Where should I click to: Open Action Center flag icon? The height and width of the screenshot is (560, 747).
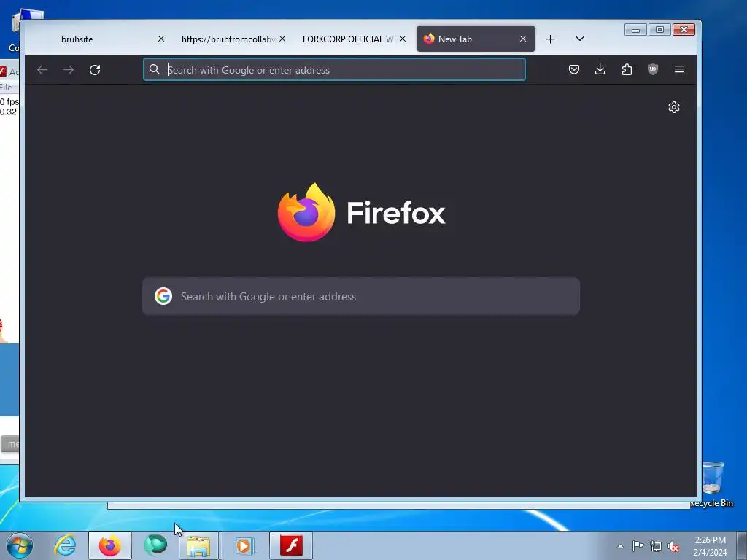638,546
